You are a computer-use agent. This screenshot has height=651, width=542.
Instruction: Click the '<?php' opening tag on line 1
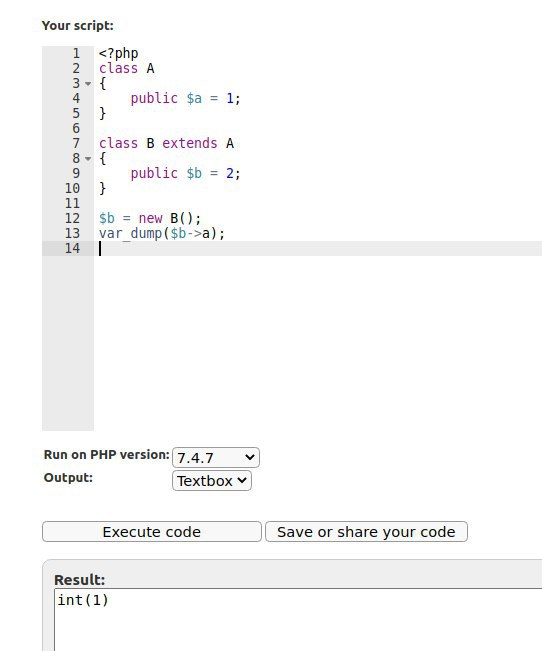coord(118,53)
